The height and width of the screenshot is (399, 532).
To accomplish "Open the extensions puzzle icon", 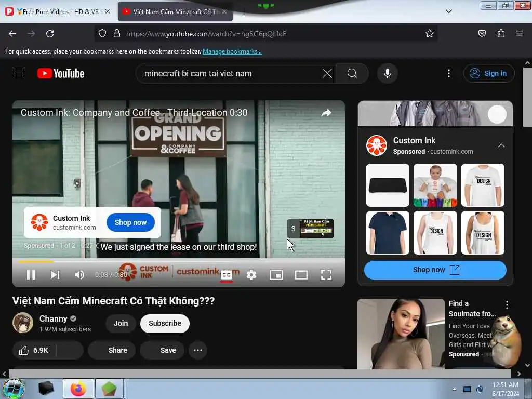I will pos(501,33).
